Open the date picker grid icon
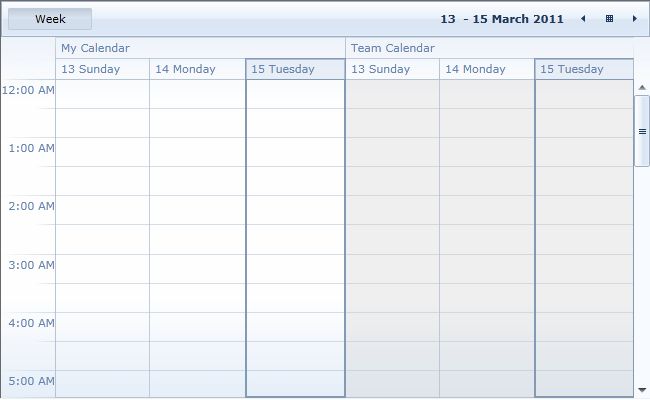650x400 pixels. [609, 19]
